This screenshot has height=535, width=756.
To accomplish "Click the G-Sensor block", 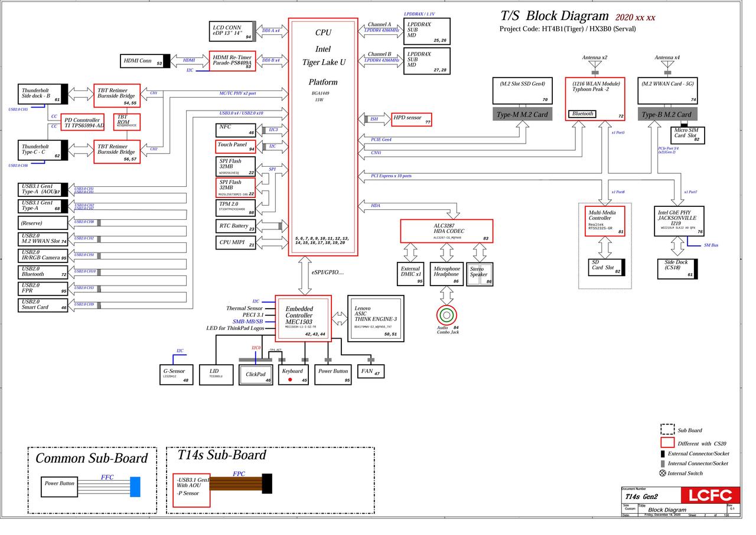I will click(x=177, y=375).
